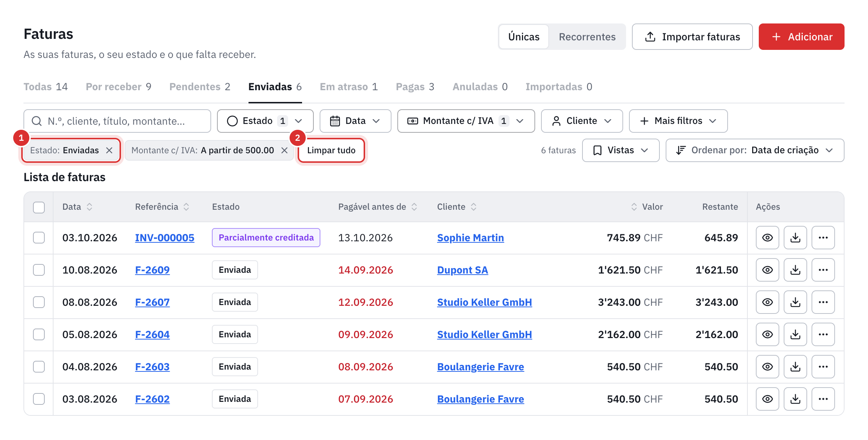Open Ordenar por: Data de criação dropdown
868x440 pixels.
(x=755, y=150)
